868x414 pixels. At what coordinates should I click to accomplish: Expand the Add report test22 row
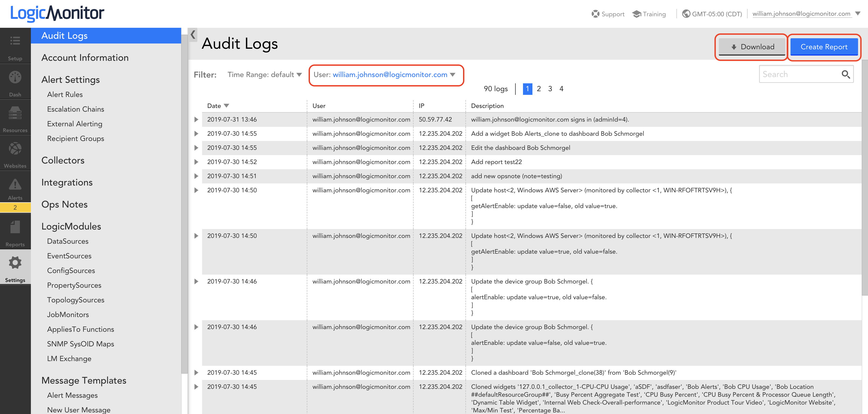(x=196, y=162)
